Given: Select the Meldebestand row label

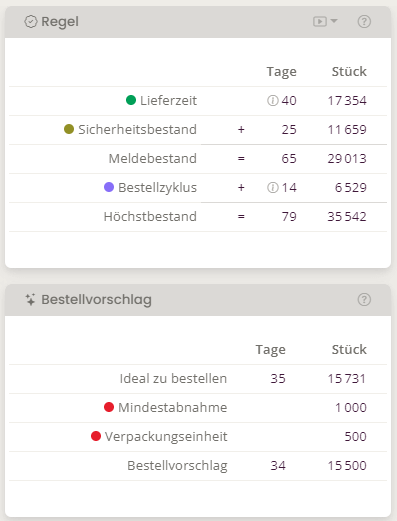Looking at the screenshot, I should 153,159.
